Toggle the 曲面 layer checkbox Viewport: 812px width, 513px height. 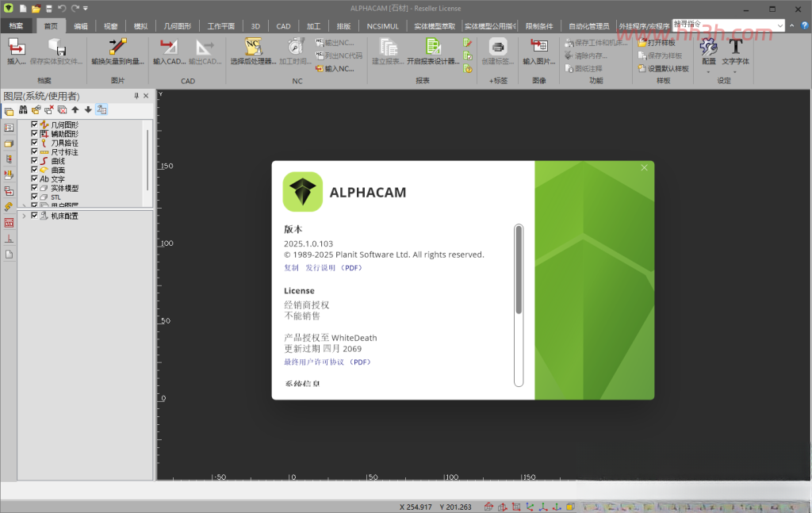34,170
